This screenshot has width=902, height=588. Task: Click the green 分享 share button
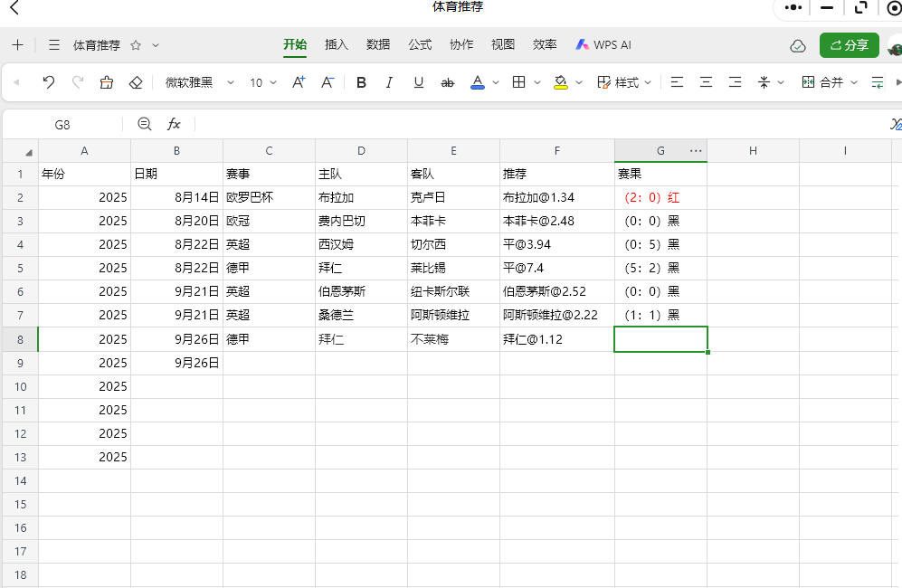click(849, 44)
